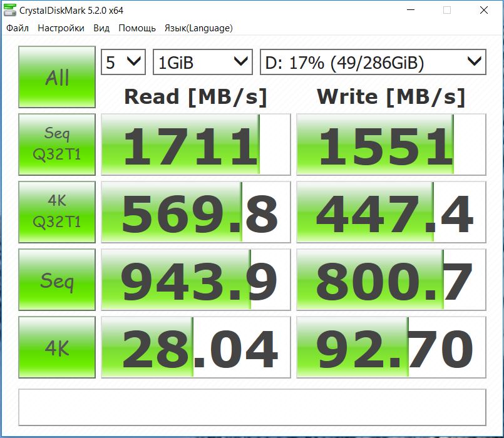The width and height of the screenshot is (504, 438).
Task: Click the Seq Q32T1 read result 1711
Action: point(196,145)
